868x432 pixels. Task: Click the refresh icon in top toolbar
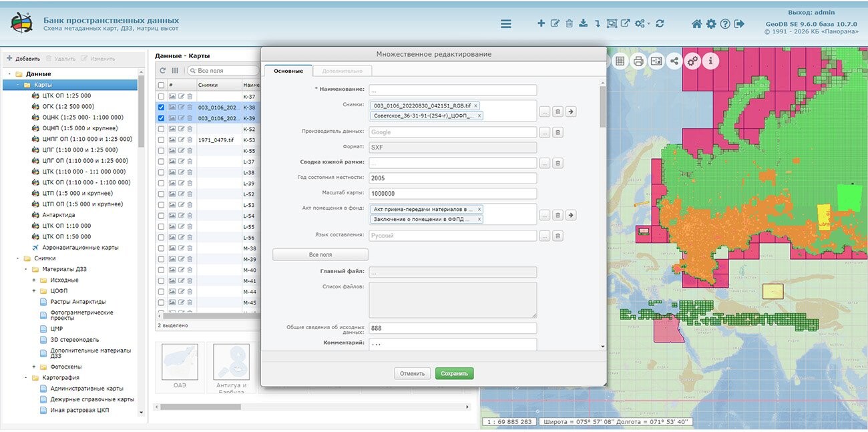tap(660, 23)
